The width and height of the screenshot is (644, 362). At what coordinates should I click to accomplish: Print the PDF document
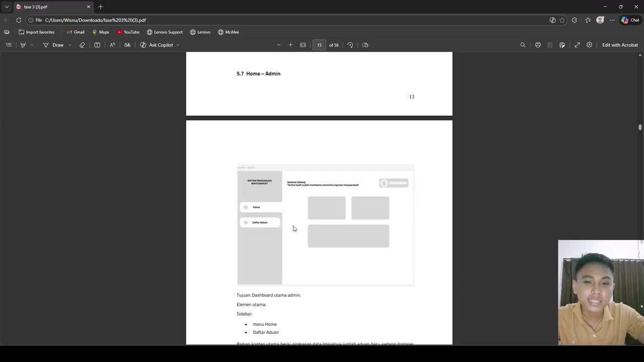(538, 45)
